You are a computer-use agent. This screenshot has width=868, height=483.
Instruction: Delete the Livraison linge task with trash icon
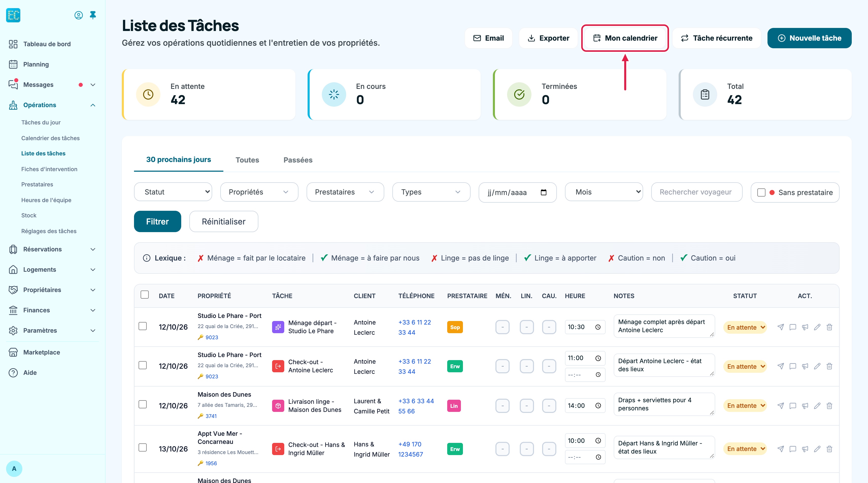pyautogui.click(x=829, y=406)
